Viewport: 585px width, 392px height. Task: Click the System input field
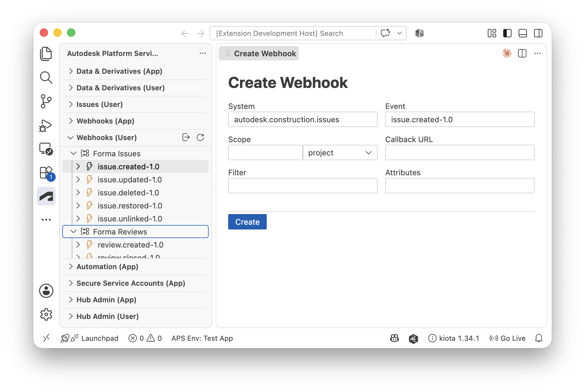303,120
